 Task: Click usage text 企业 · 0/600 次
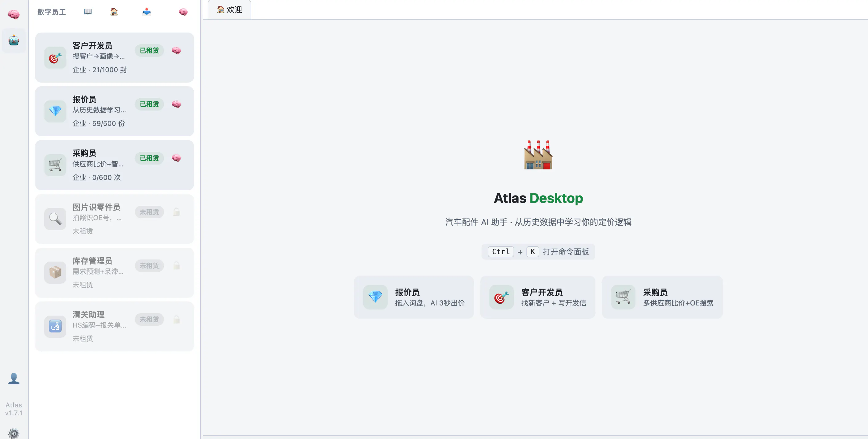pos(97,177)
